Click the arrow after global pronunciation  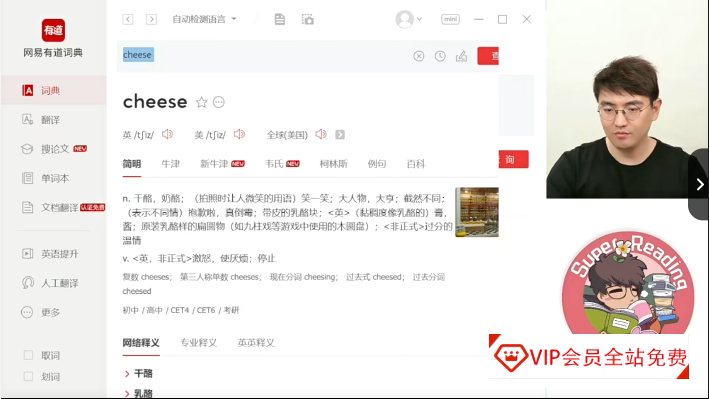click(340, 135)
